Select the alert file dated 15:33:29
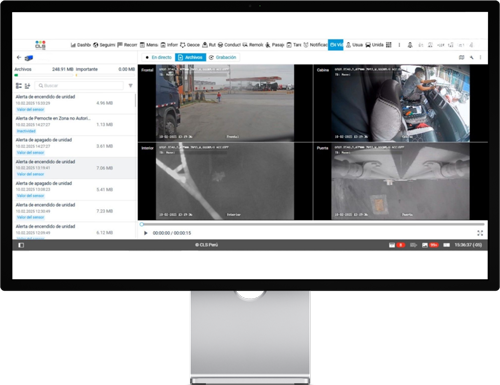Viewport: 500px width, 385px height. (x=74, y=103)
